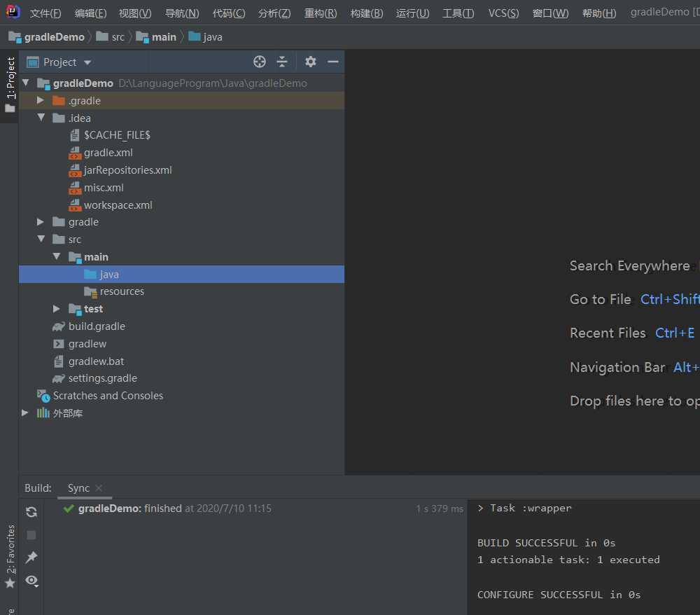
Task: Click the 'BUILD SUCCESSFUL in 0s' output line
Action: 547,543
